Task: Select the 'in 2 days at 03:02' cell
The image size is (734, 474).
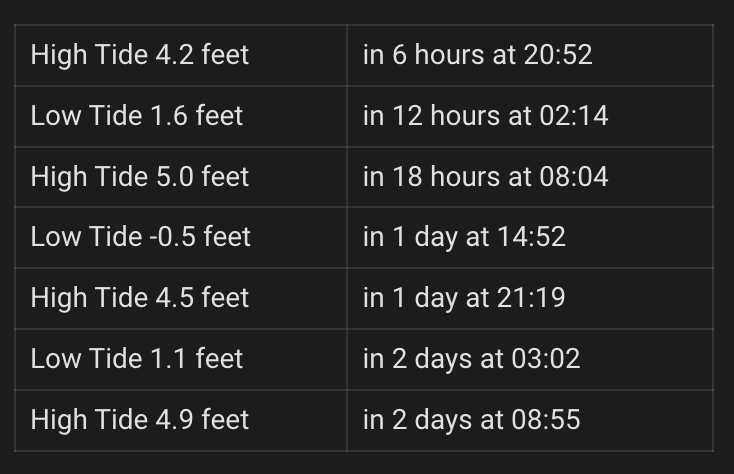Action: [x=471, y=358]
